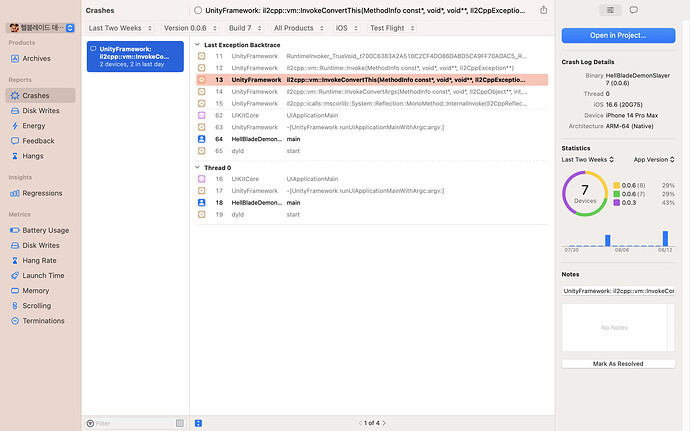690x431 pixels.
Task: Select frame 14 InvokeConvertArgs row
Action: pos(372,92)
